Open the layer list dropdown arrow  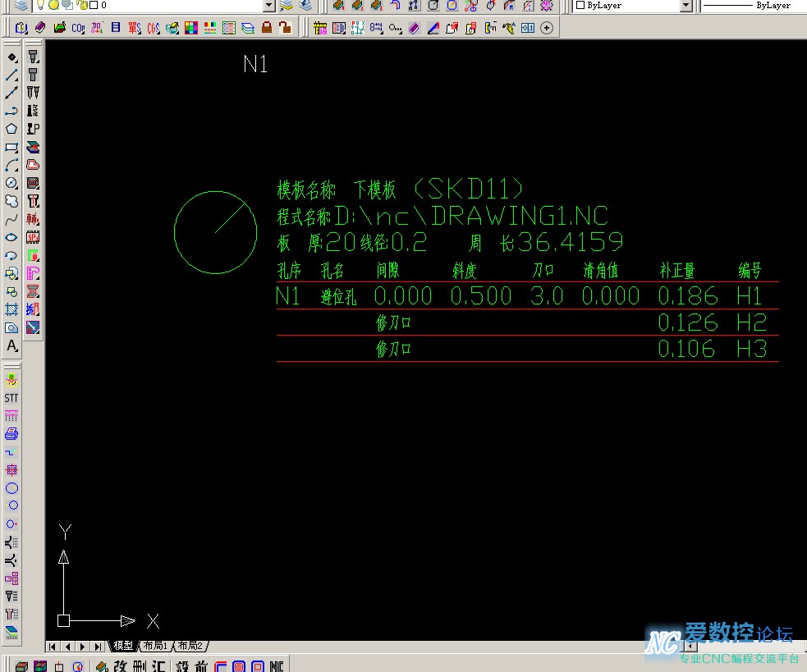[x=269, y=6]
